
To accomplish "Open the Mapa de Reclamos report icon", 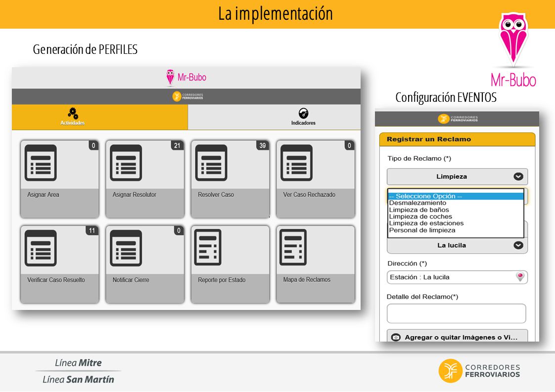I will pyautogui.click(x=293, y=247).
